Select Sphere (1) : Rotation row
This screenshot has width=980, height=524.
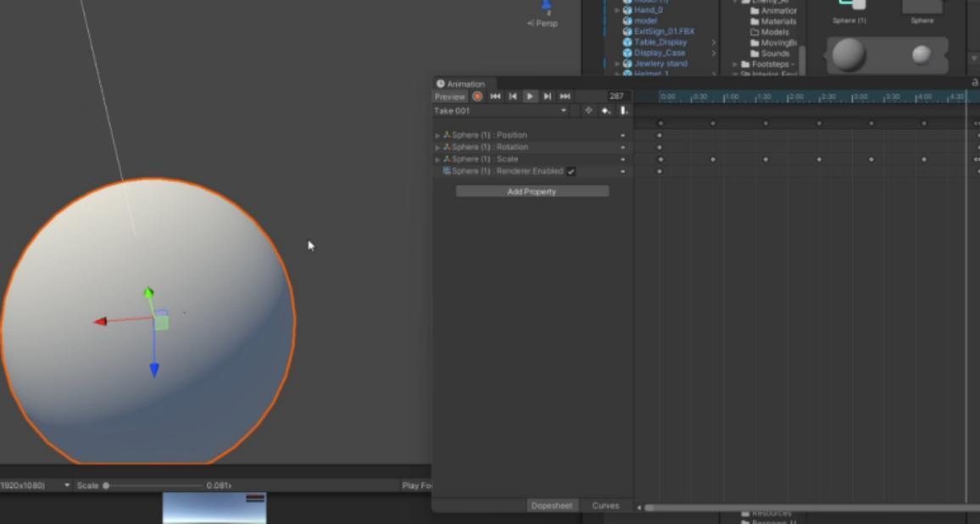point(532,147)
